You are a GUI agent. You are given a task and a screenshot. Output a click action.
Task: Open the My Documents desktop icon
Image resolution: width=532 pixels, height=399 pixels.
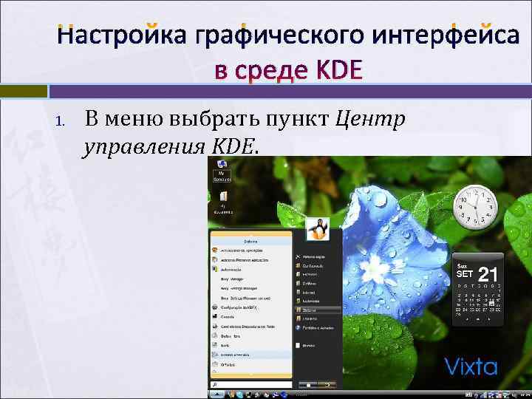[x=223, y=203]
